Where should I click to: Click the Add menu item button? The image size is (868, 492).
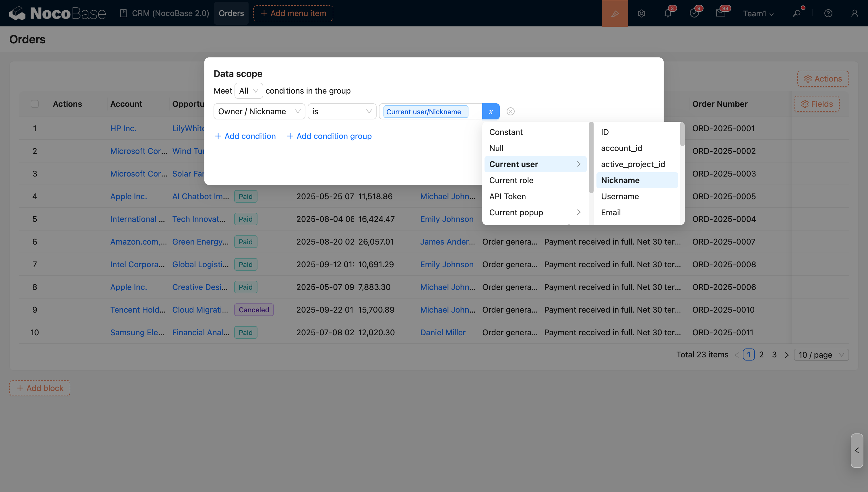click(293, 13)
